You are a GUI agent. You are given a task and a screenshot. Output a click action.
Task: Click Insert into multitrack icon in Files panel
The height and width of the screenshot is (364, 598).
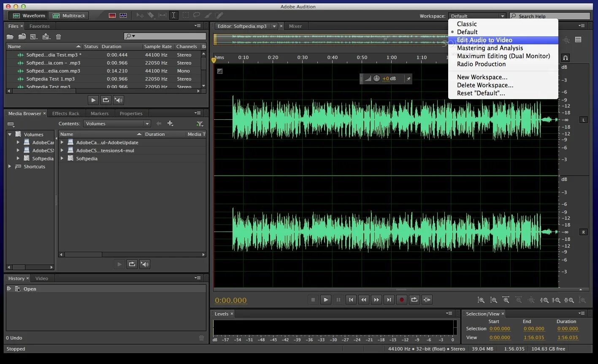coord(46,37)
